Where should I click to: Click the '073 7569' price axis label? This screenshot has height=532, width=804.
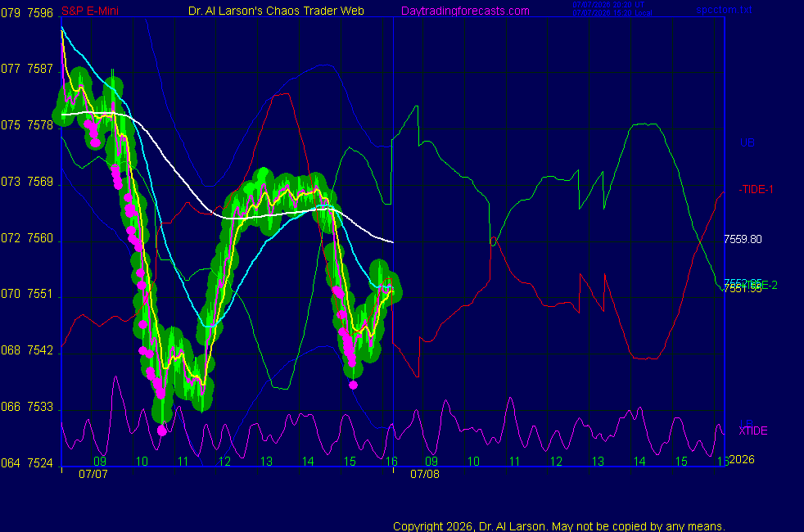pyautogui.click(x=27, y=182)
